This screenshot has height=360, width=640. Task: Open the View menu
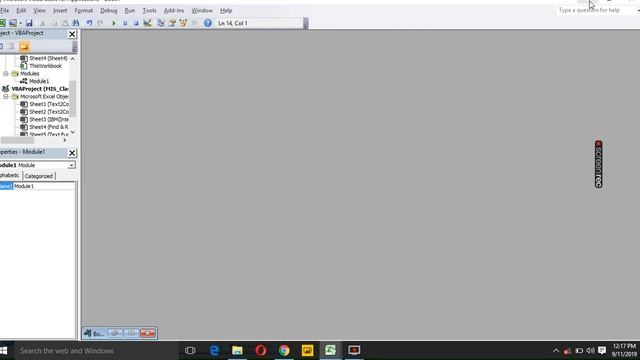click(40, 11)
